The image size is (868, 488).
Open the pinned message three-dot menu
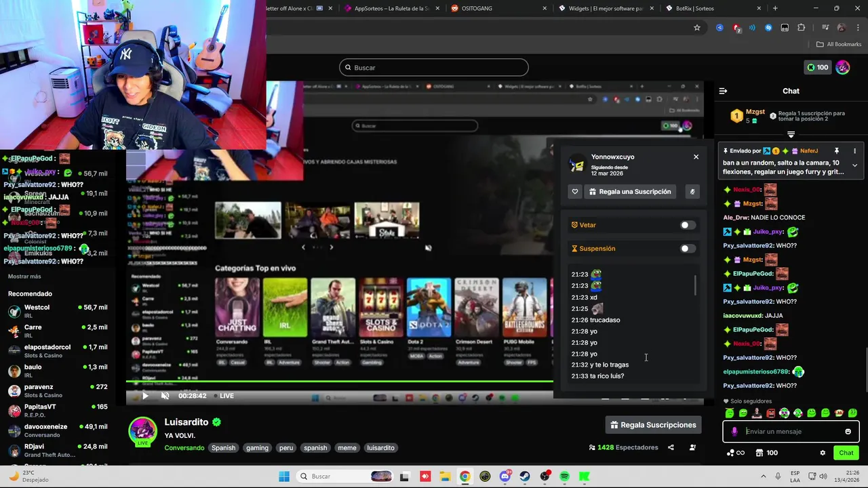point(854,151)
